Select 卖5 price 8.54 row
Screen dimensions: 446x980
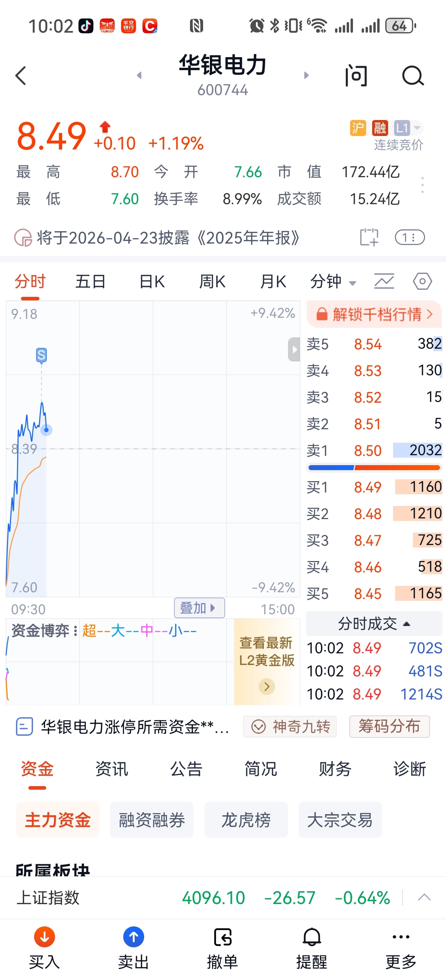click(374, 344)
